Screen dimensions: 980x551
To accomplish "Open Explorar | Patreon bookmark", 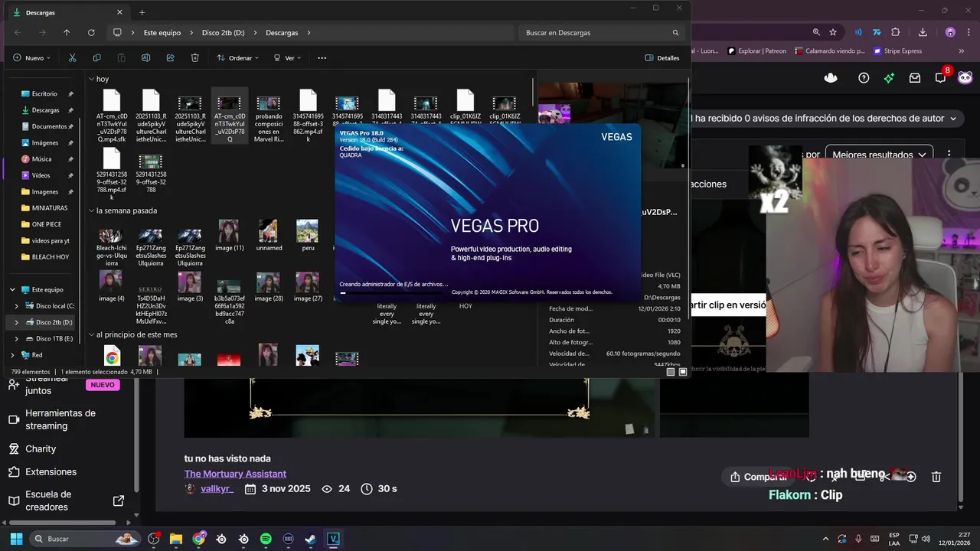I will click(x=756, y=51).
